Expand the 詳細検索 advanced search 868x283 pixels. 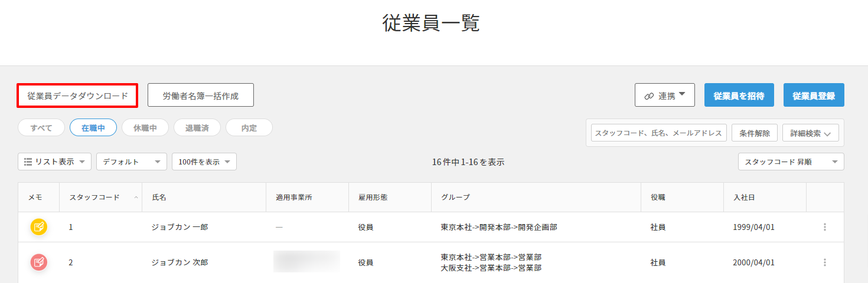click(x=810, y=133)
